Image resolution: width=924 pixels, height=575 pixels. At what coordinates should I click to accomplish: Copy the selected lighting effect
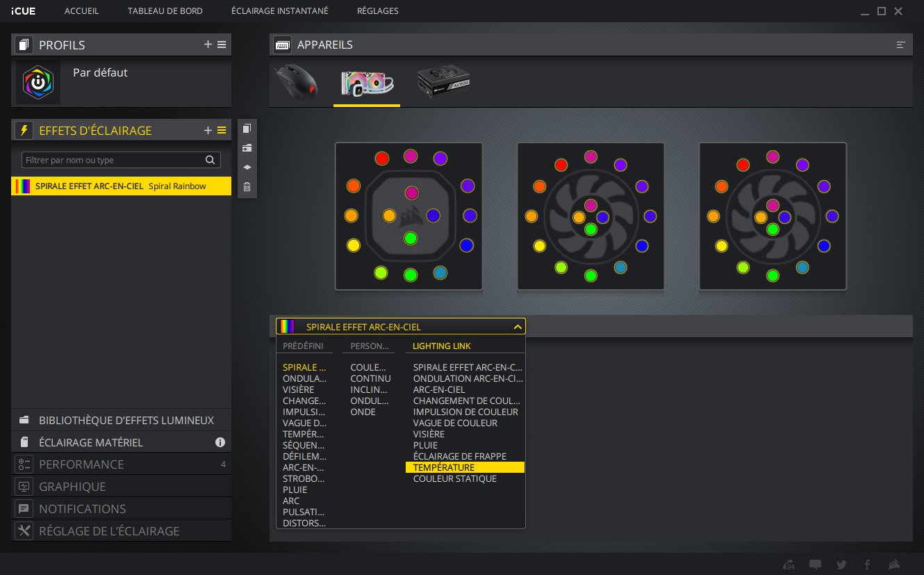point(247,129)
